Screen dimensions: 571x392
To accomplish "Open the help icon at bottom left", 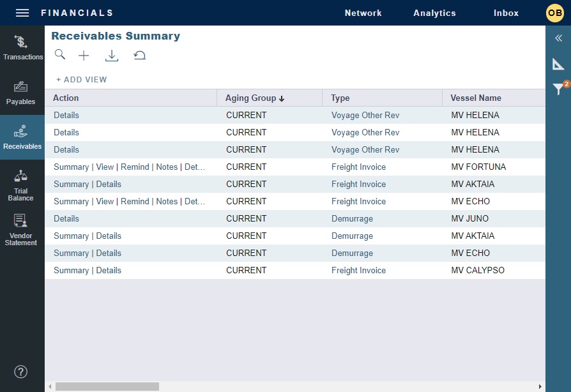I will click(x=21, y=372).
